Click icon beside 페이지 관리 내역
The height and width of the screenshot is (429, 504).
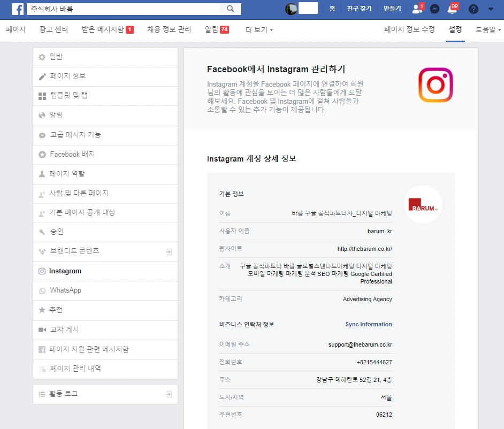[x=42, y=370]
